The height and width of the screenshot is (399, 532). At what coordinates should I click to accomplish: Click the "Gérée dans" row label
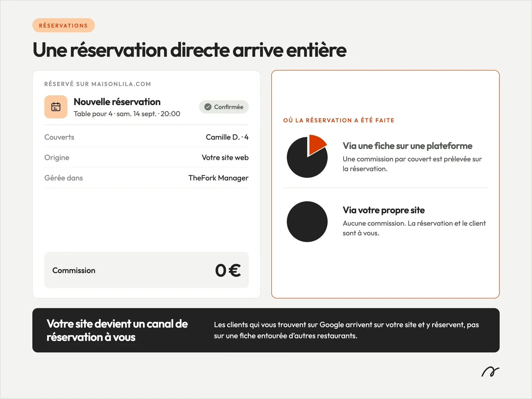[x=64, y=178]
